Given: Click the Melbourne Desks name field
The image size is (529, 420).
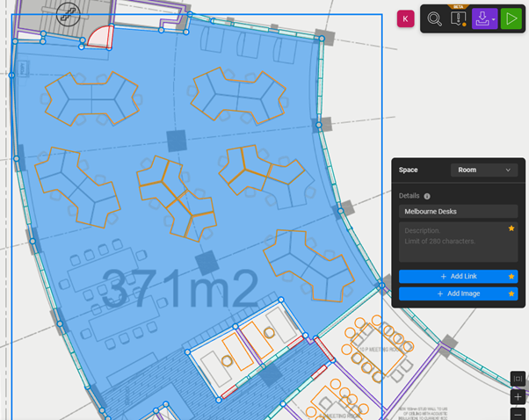Looking at the screenshot, I should 458,212.
